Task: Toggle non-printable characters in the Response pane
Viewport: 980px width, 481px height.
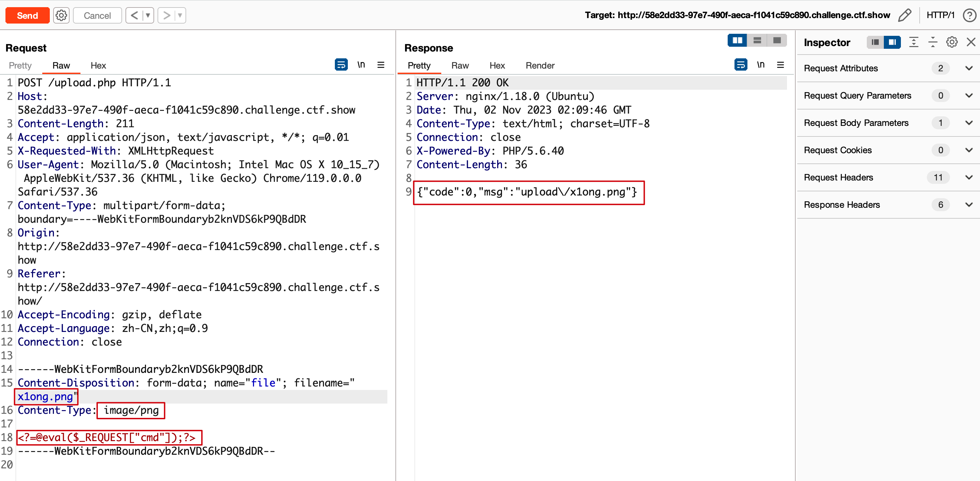Action: pos(760,65)
